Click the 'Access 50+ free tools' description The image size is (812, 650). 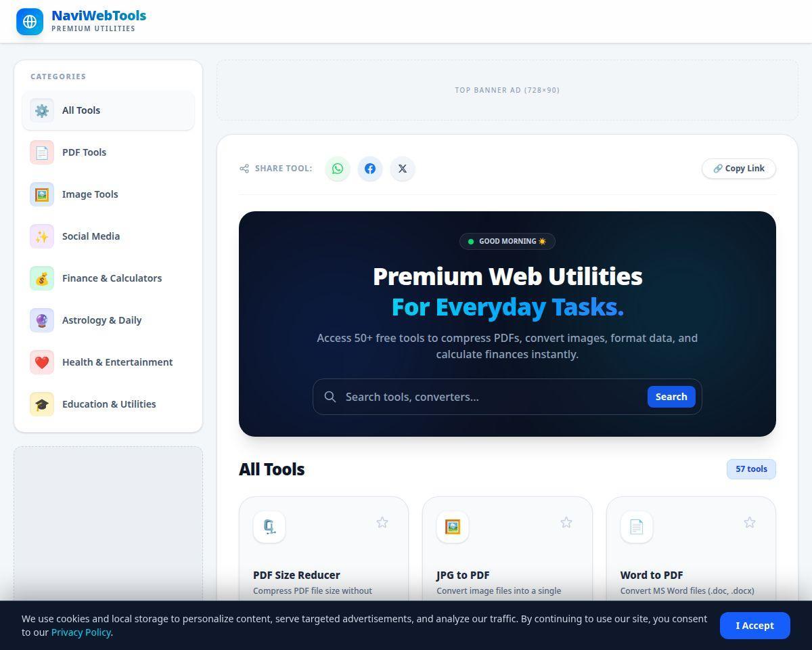click(x=507, y=346)
